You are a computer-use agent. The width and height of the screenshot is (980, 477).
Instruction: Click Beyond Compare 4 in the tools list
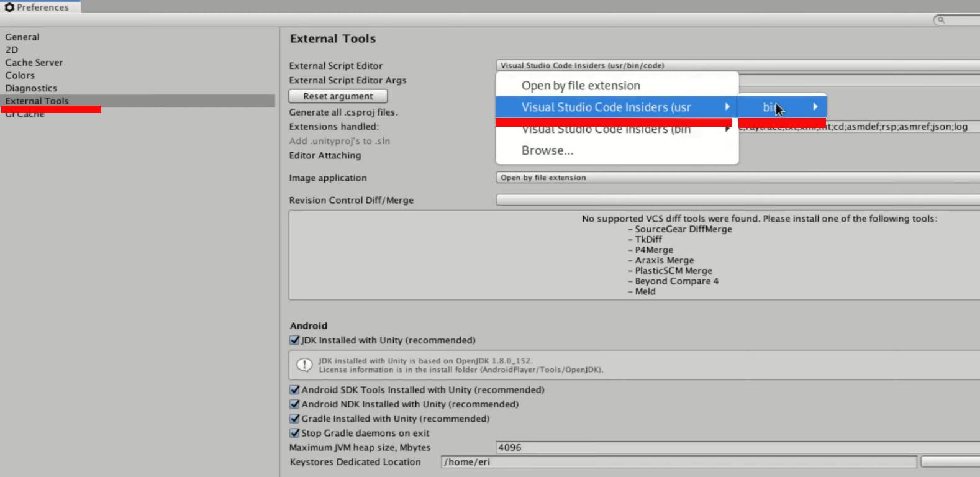(677, 281)
